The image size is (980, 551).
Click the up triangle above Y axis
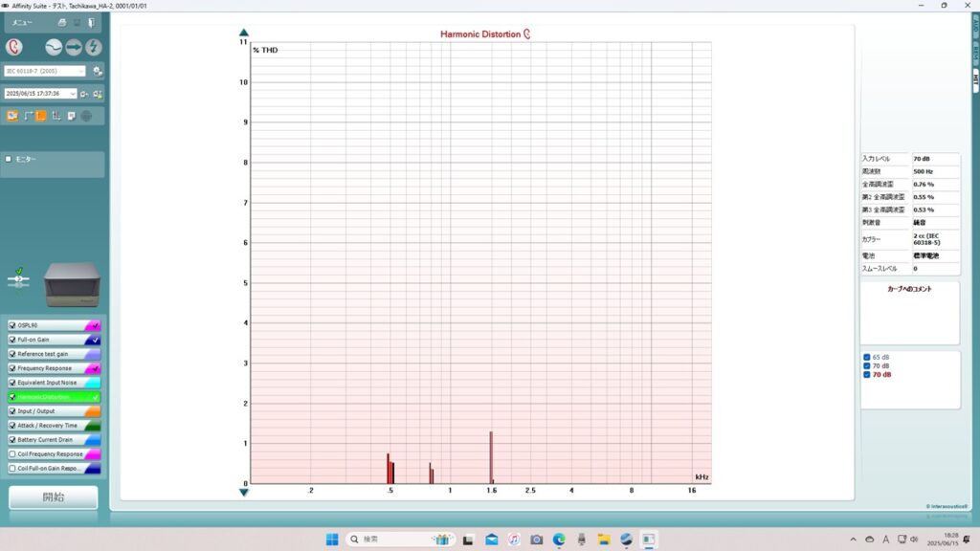(x=244, y=33)
